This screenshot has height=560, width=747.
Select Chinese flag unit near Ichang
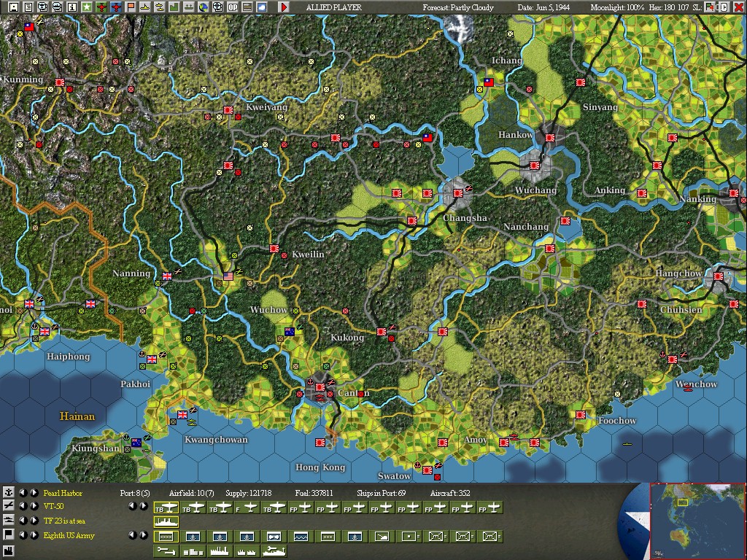[x=488, y=82]
